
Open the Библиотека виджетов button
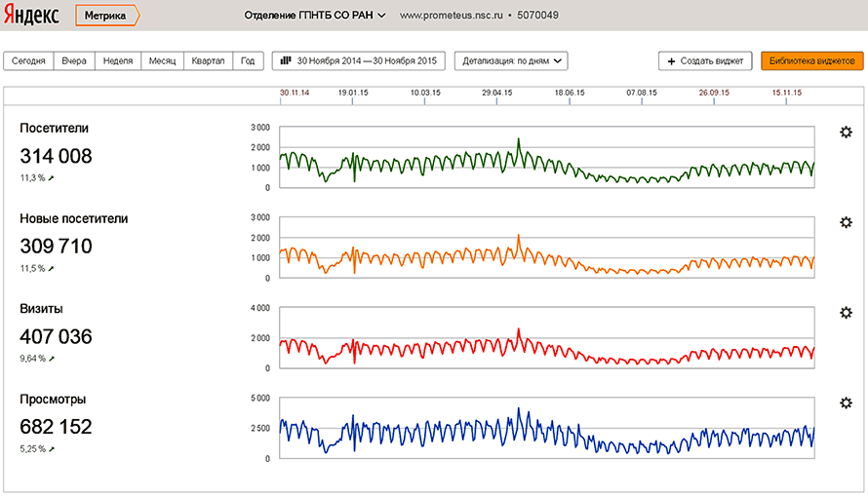click(812, 60)
